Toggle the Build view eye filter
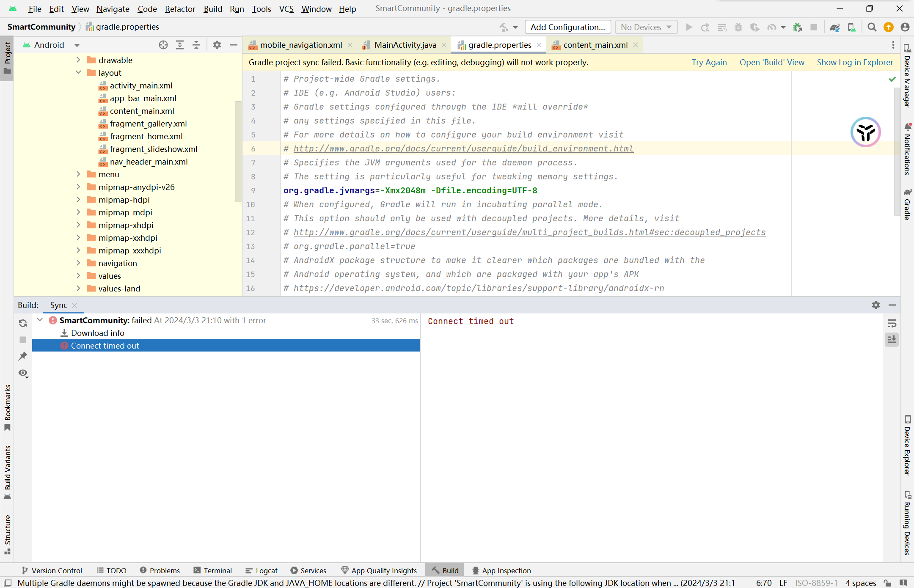 [23, 373]
